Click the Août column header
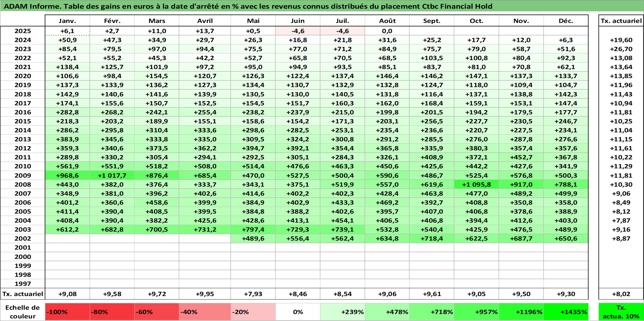 (x=387, y=21)
